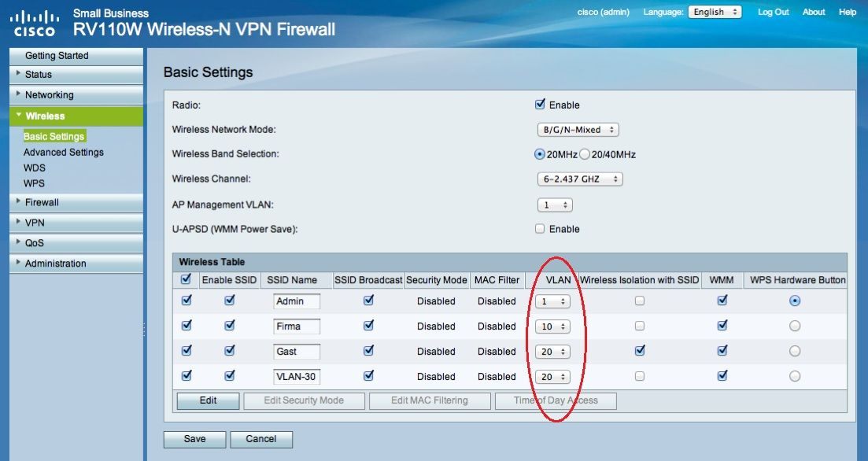Toggle SSID Broadcast checkbox for Admin

click(368, 300)
